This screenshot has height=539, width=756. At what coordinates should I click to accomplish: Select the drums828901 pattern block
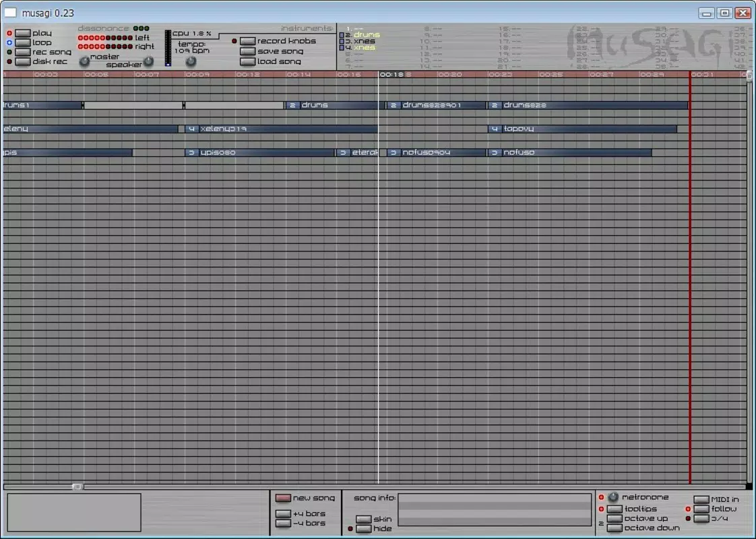tap(437, 105)
